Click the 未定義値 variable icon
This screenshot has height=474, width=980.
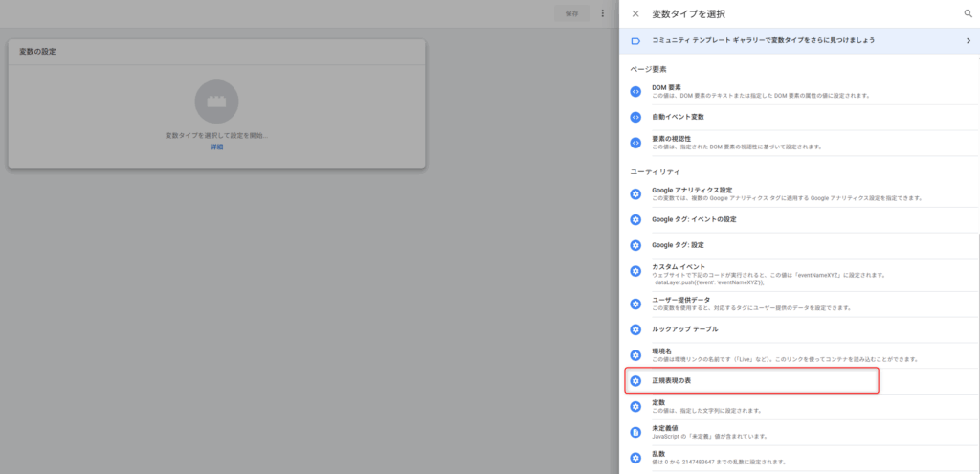tap(635, 432)
